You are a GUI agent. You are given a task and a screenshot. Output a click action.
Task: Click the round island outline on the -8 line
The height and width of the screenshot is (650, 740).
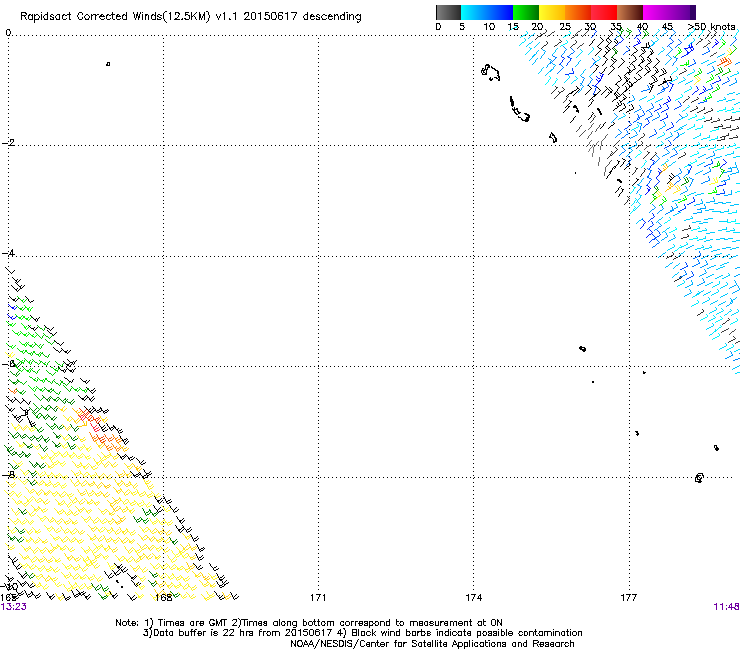pos(699,478)
